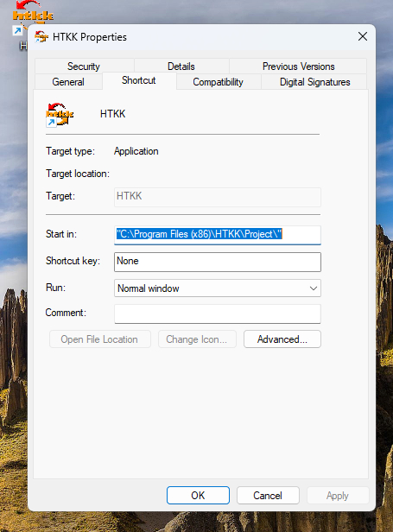Focus the Shortcut key field
393x532 pixels.
(x=218, y=262)
